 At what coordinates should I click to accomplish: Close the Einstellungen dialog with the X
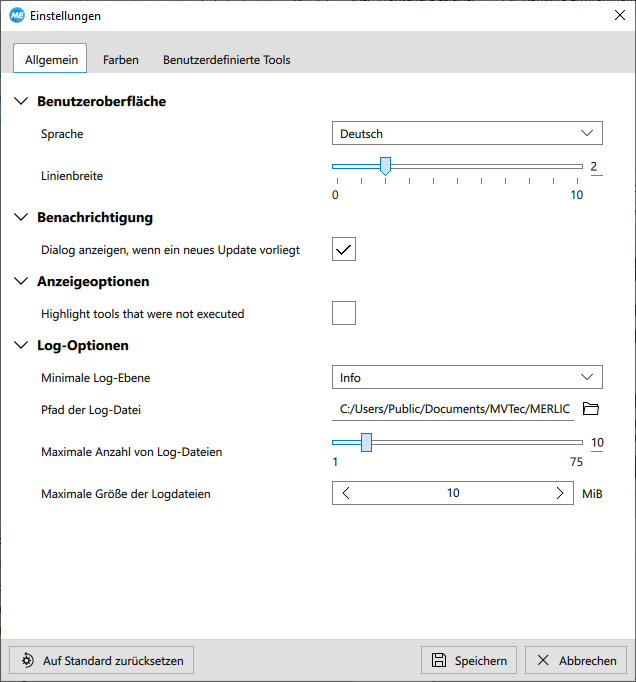pyautogui.click(x=618, y=16)
